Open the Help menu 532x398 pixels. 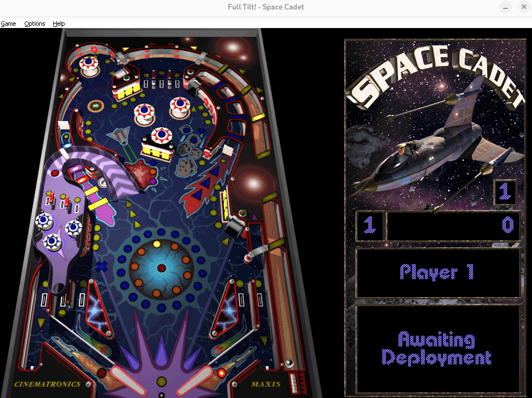click(x=59, y=24)
